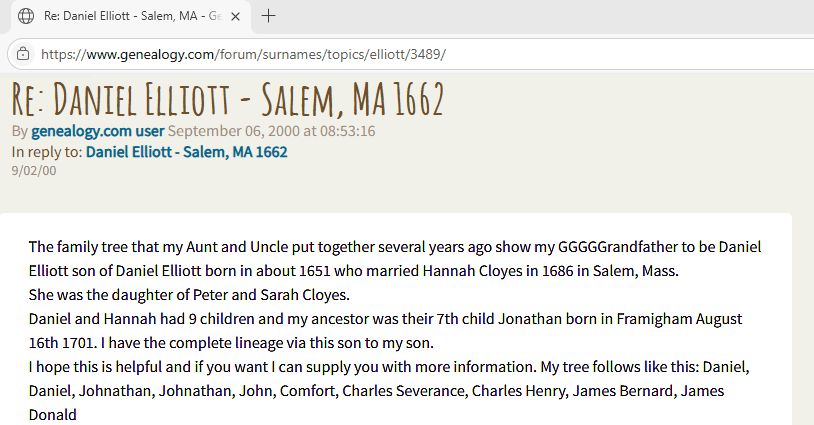The image size is (814, 425).
Task: Click the line starting "16th 1701. I have"
Action: [x=231, y=343]
